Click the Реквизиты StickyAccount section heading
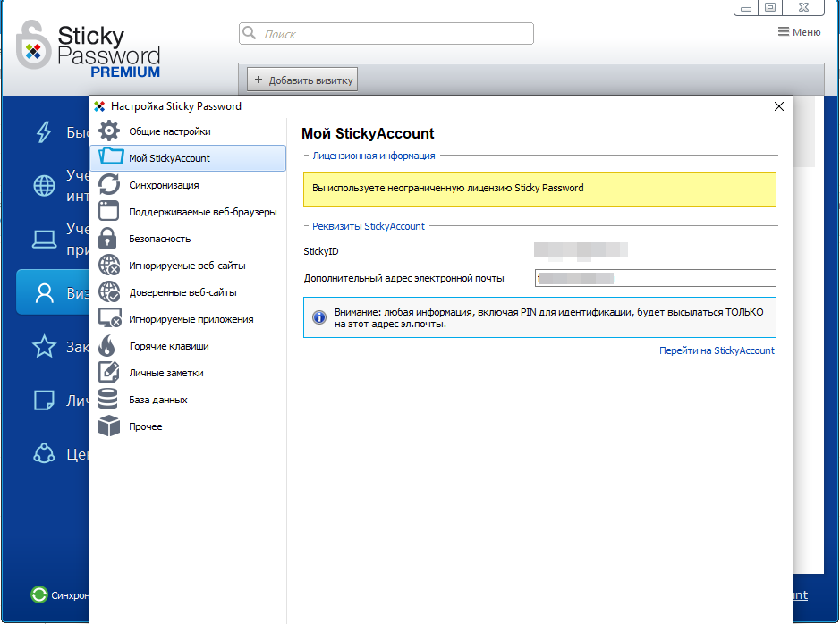This screenshot has width=840, height=624. [368, 226]
